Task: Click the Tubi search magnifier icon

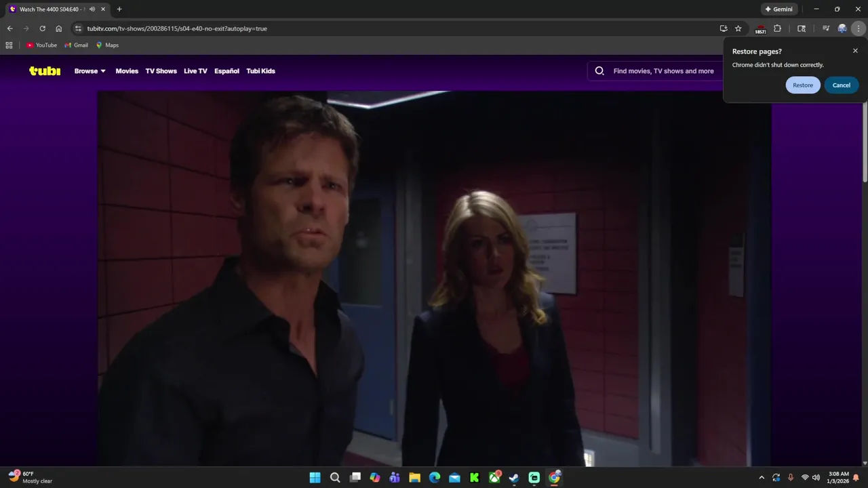Action: tap(599, 70)
